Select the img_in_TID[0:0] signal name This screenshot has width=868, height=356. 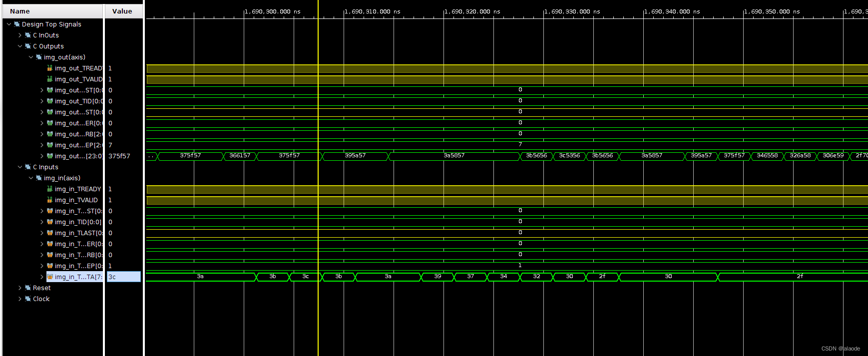78,222
